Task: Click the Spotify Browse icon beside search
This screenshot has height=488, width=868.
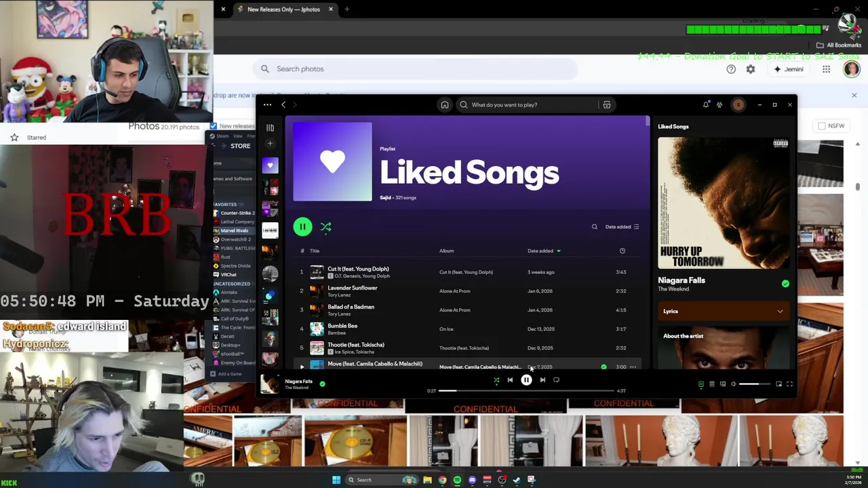Action: tap(607, 105)
